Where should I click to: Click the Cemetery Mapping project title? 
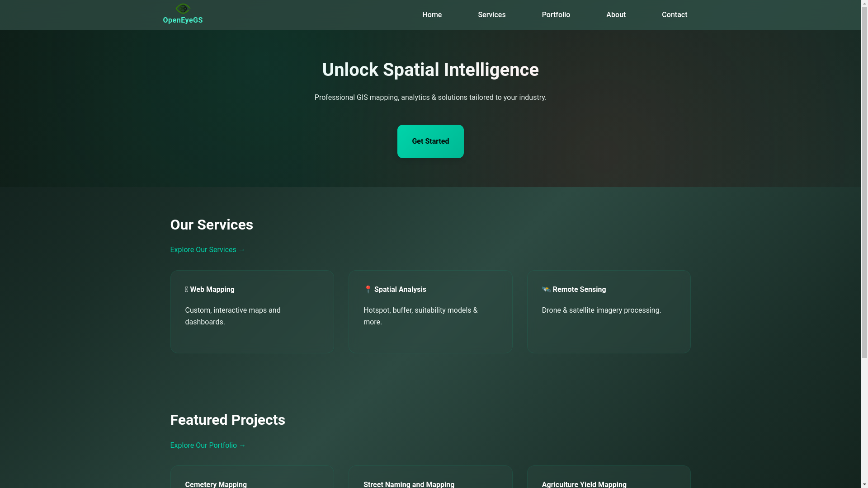[x=216, y=484]
